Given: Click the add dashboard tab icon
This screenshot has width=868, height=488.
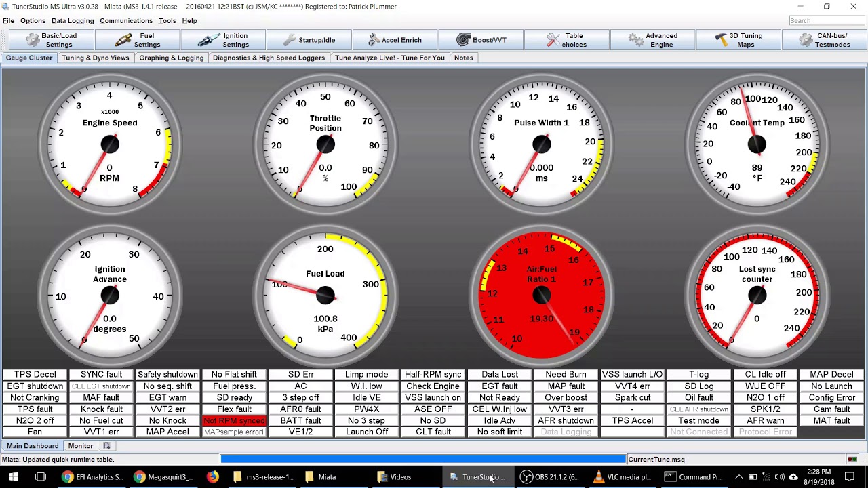Looking at the screenshot, I should [x=106, y=446].
